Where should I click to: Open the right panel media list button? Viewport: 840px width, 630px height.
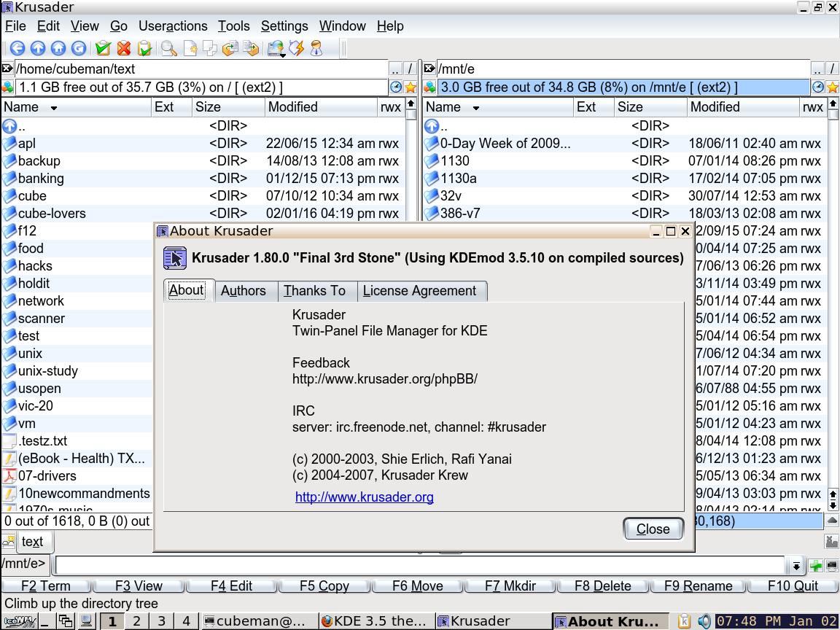click(429, 87)
